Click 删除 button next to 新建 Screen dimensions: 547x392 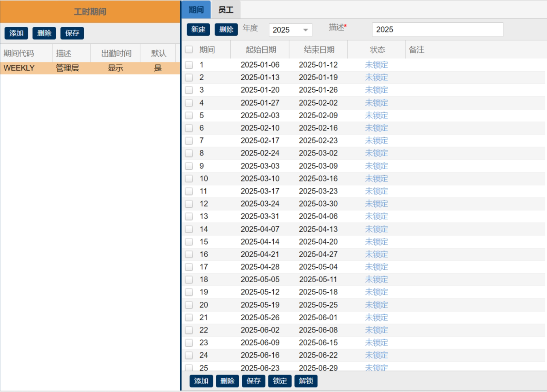click(x=226, y=30)
